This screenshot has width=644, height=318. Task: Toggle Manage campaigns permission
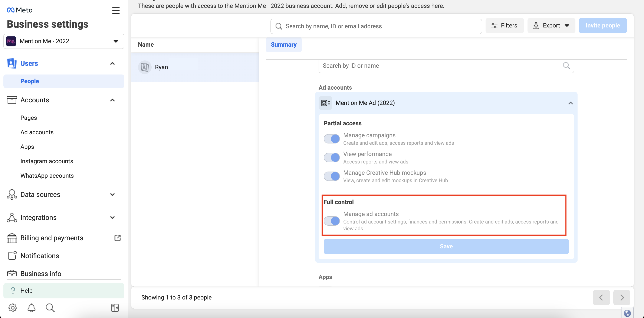pyautogui.click(x=332, y=139)
